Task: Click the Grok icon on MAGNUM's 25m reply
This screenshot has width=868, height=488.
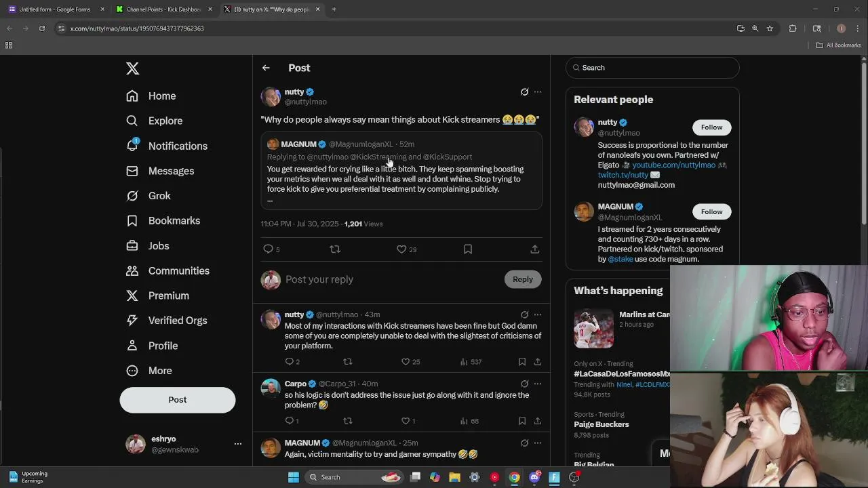Action: pos(524,443)
